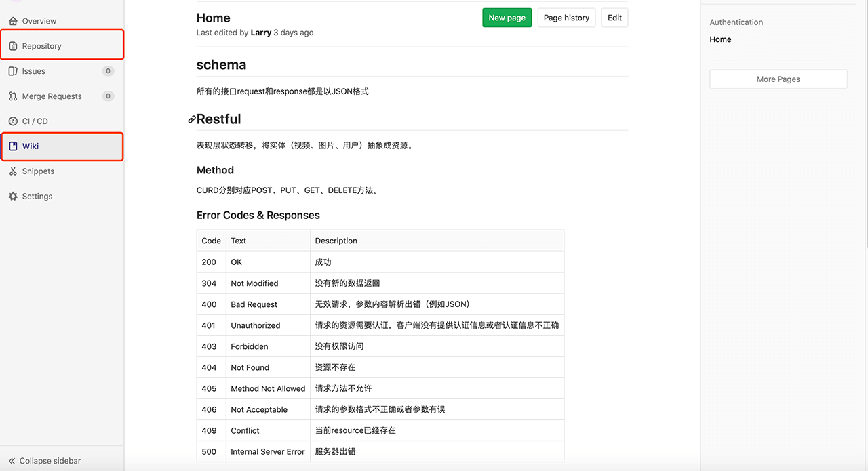
Task: Click the Merge Requests count badge
Action: (108, 96)
